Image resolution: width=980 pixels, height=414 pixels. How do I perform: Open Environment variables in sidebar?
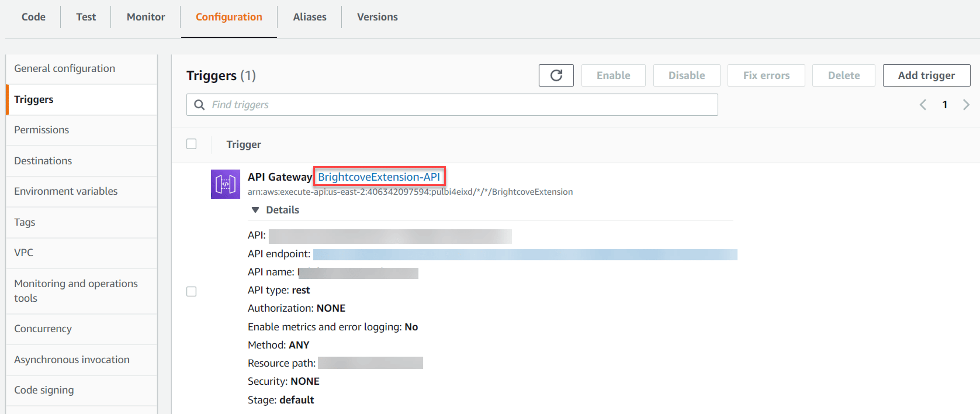point(82,191)
